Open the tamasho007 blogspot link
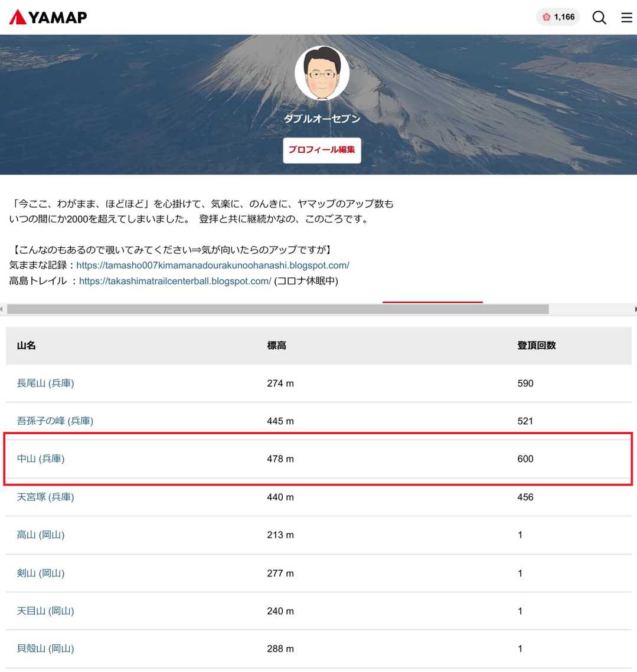Screen dimensions: 637x672 (x=213, y=265)
